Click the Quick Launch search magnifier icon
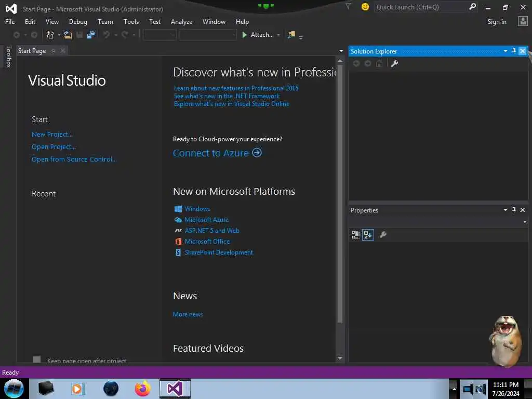 pyautogui.click(x=472, y=7)
